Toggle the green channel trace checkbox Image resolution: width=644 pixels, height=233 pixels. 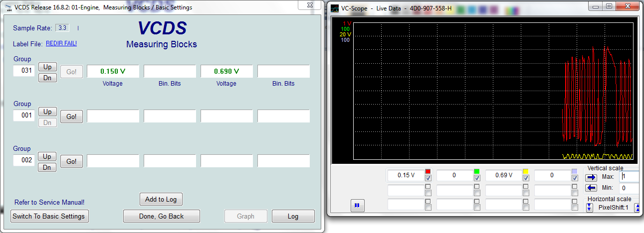click(x=476, y=178)
